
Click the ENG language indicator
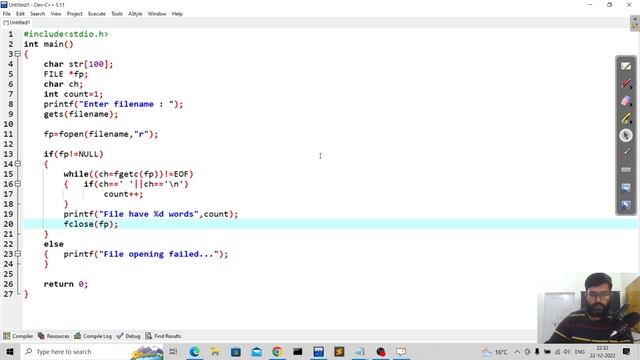(x=580, y=351)
